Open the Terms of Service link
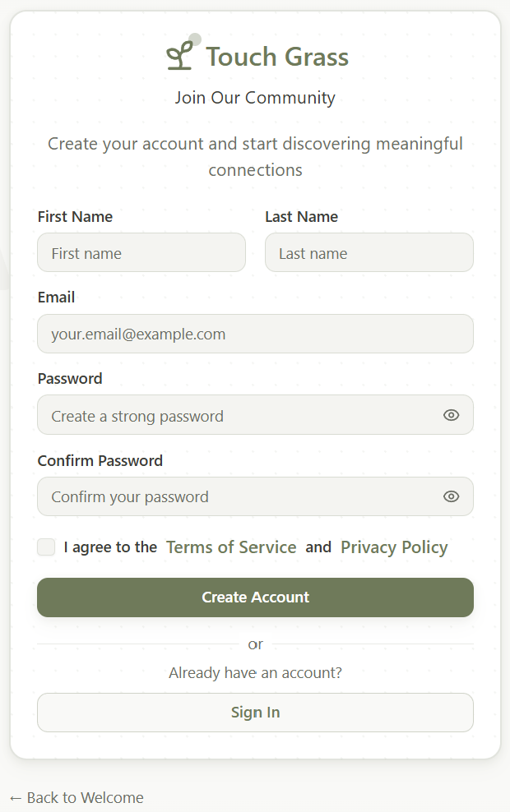510x812 pixels. [x=231, y=547]
